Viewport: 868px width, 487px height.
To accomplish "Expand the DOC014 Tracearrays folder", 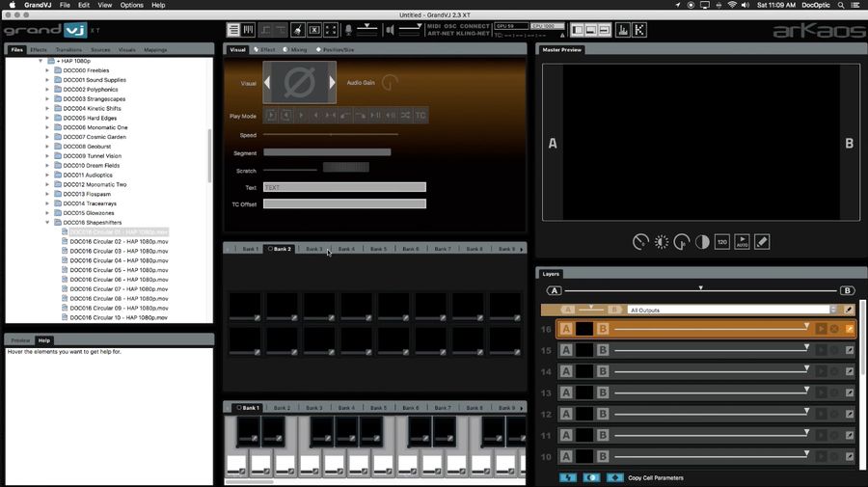I will pos(47,203).
